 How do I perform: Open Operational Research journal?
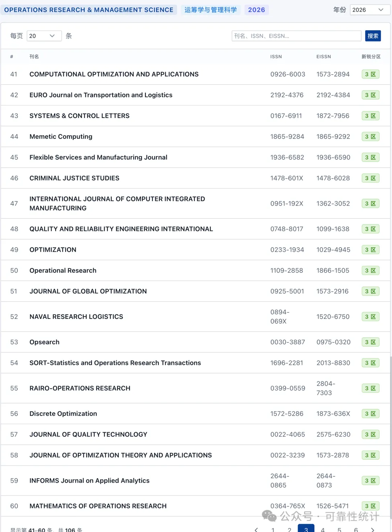coord(63,271)
